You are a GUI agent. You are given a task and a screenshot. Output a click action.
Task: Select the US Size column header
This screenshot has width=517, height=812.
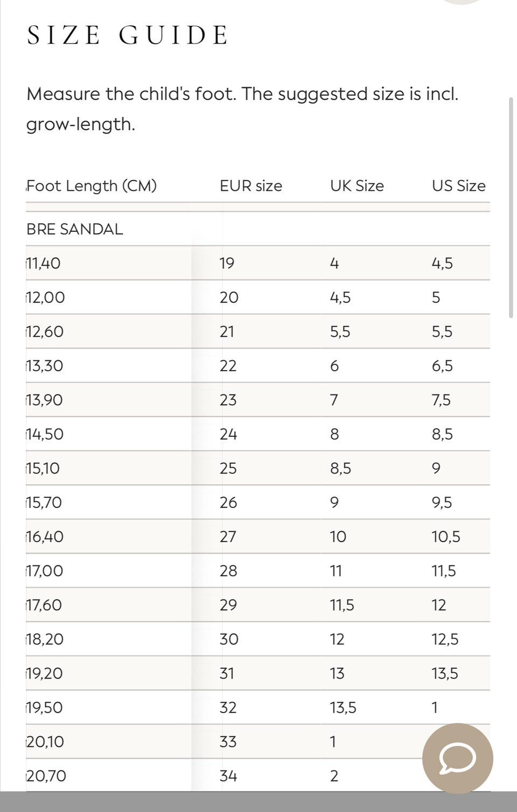pos(458,186)
